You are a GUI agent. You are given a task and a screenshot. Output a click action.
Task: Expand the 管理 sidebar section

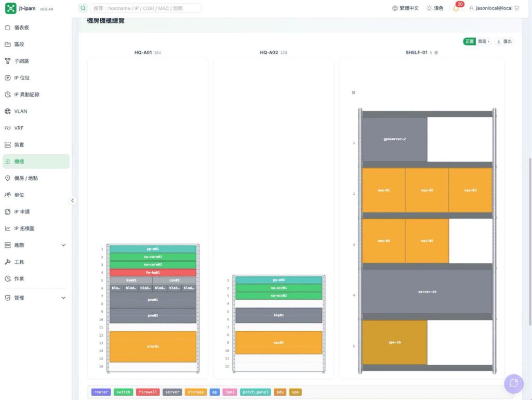click(36, 298)
